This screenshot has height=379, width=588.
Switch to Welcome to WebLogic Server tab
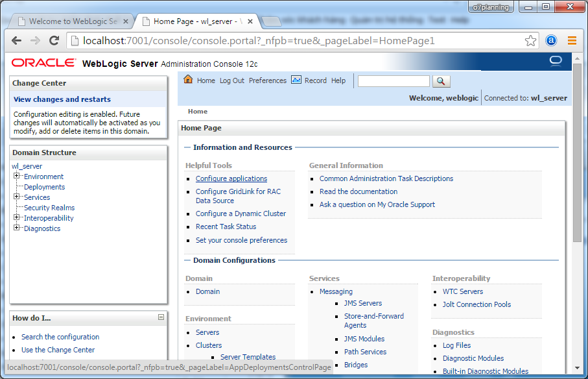pos(73,21)
